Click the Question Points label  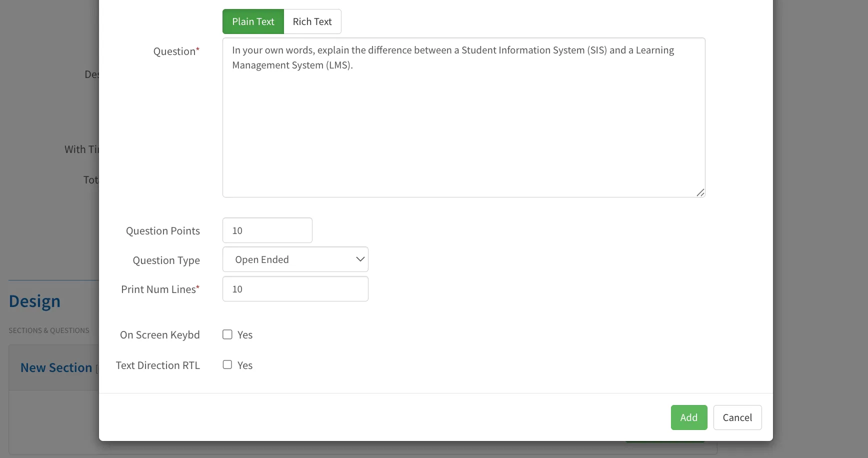pos(163,231)
